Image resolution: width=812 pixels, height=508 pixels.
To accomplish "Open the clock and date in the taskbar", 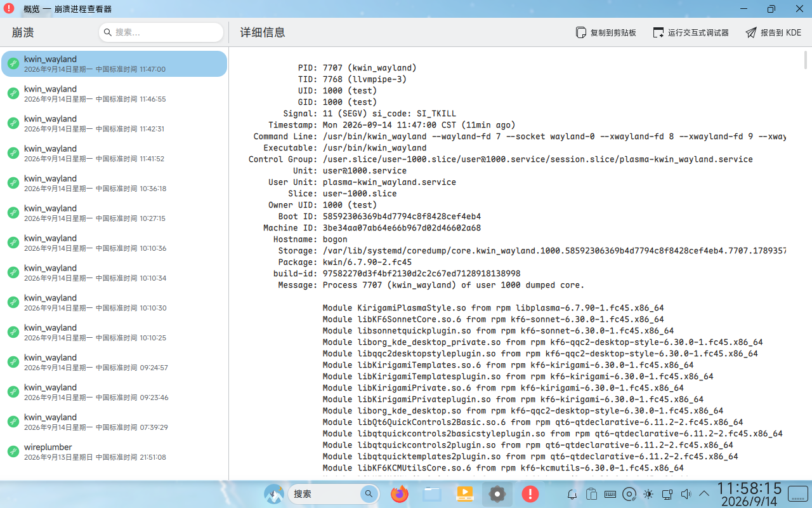I will click(x=750, y=494).
